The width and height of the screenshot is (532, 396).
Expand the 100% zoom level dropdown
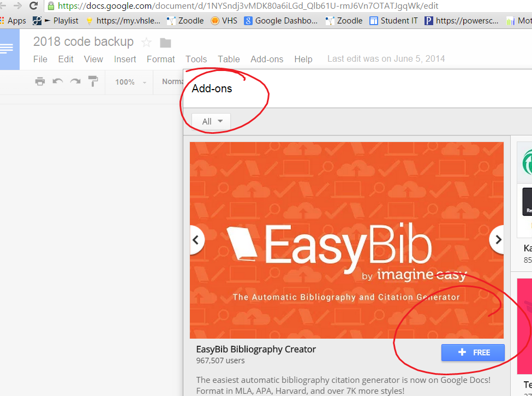click(130, 82)
